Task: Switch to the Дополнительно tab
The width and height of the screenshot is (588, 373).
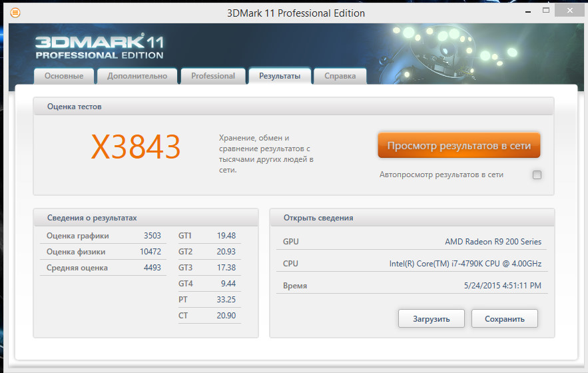Action: pyautogui.click(x=137, y=76)
